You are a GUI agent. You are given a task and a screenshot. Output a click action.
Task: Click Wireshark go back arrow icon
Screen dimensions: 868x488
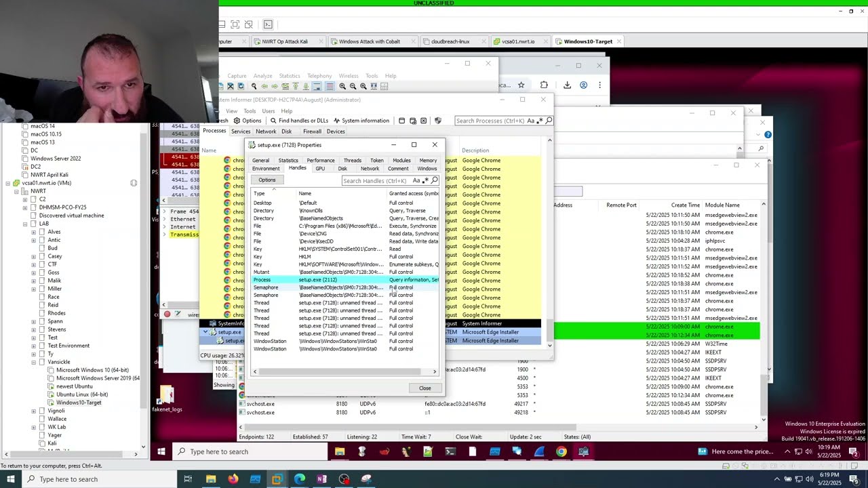click(x=264, y=86)
